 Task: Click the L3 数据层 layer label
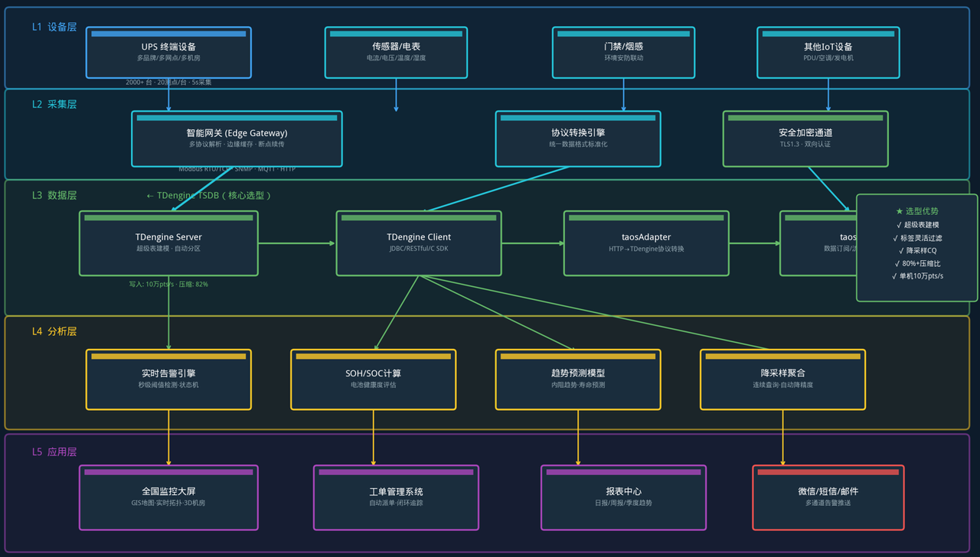(54, 195)
